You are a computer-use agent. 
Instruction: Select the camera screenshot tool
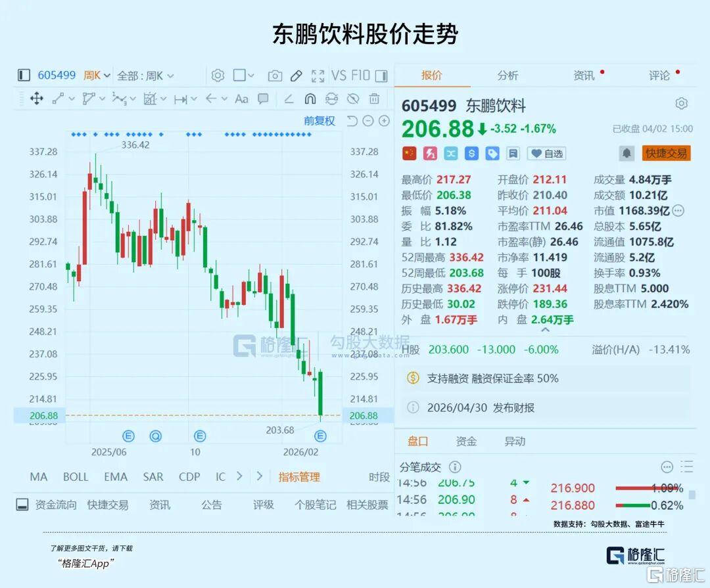tap(275, 76)
